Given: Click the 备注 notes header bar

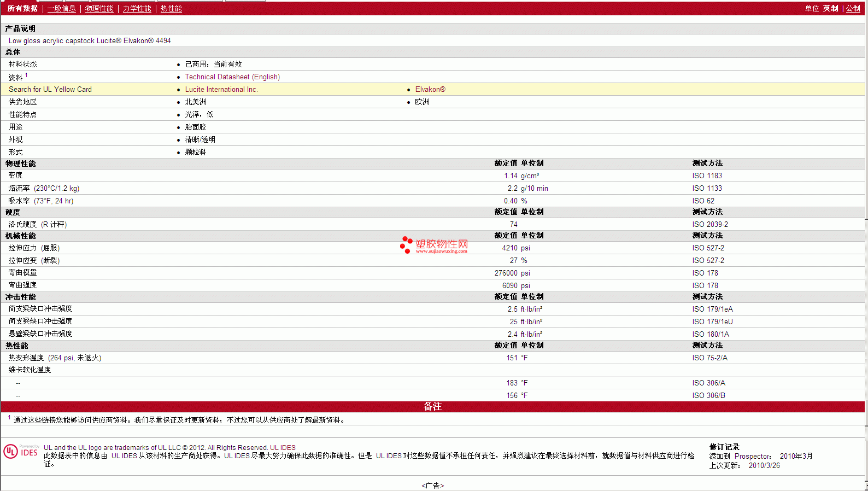Looking at the screenshot, I should click(432, 407).
